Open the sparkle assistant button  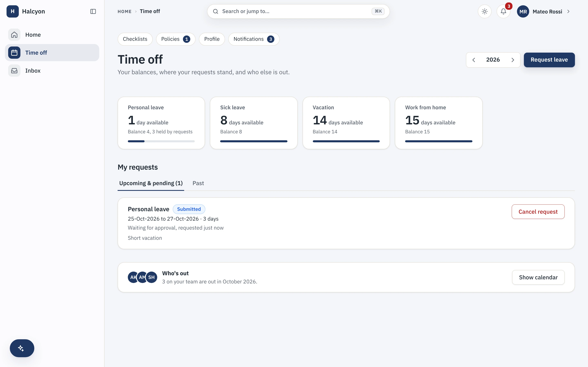pos(22,348)
